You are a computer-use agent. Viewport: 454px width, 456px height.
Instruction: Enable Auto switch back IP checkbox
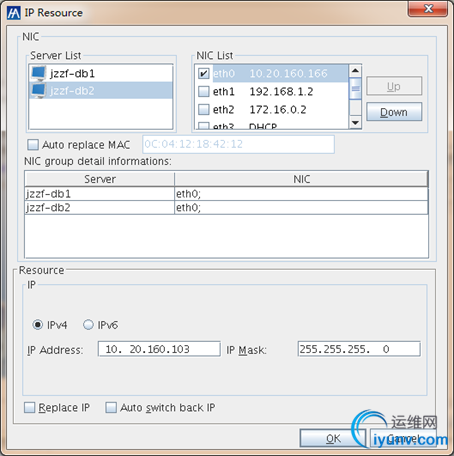tap(111, 407)
